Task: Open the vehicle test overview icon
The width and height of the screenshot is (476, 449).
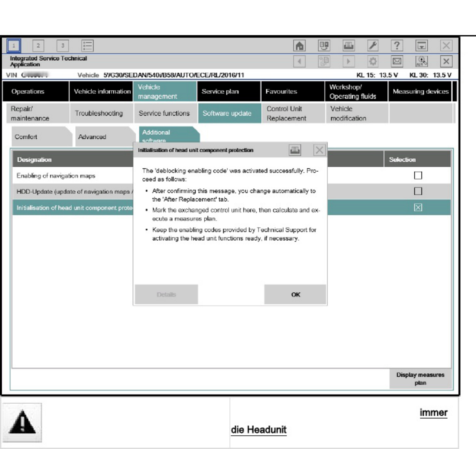Action: [324, 46]
